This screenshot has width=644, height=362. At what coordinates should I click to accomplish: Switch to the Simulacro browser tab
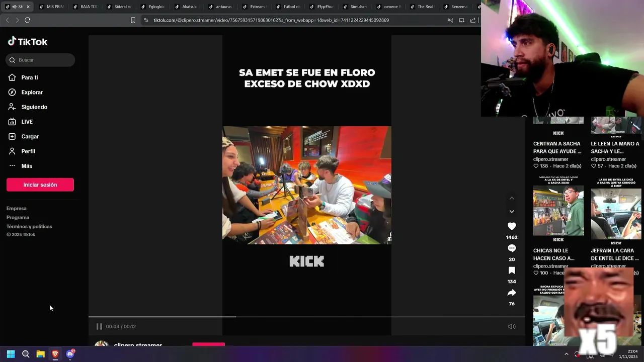click(356, 7)
